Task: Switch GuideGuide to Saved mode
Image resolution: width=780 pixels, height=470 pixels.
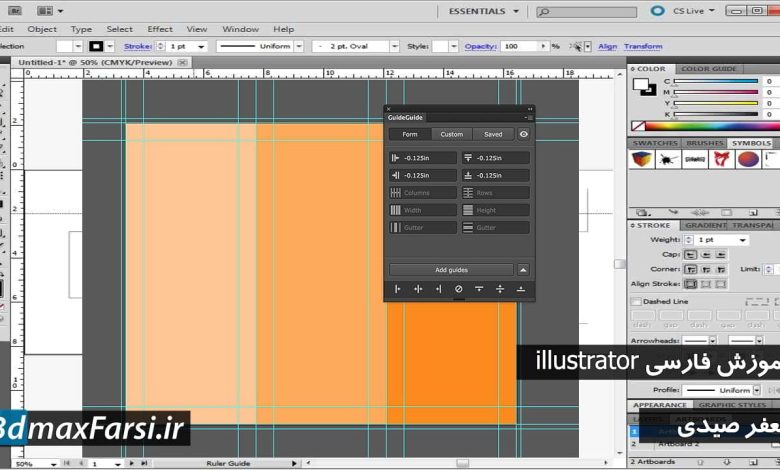Action: 493,134
